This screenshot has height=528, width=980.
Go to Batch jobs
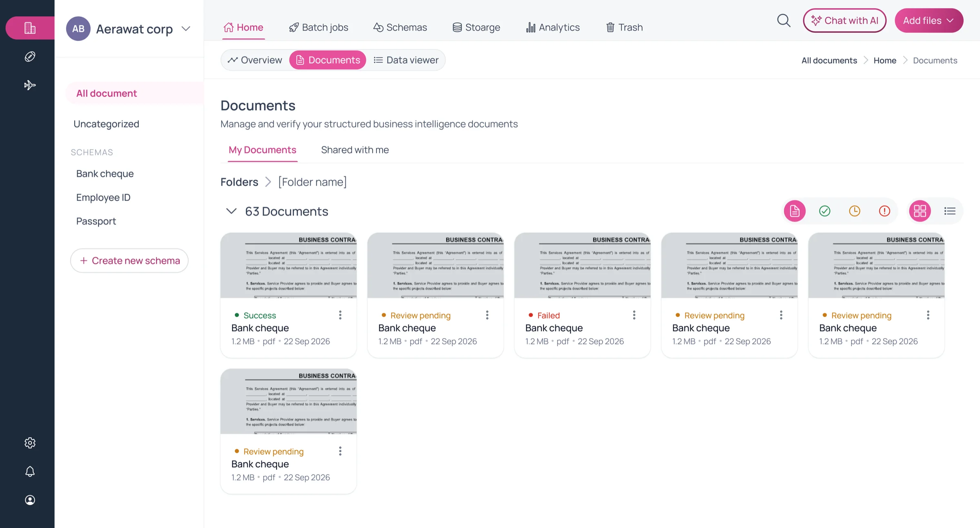tap(318, 27)
